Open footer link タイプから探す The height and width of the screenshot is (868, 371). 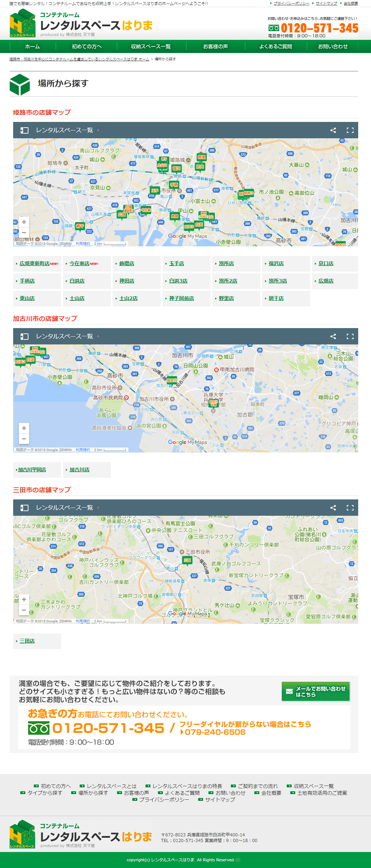(45, 793)
